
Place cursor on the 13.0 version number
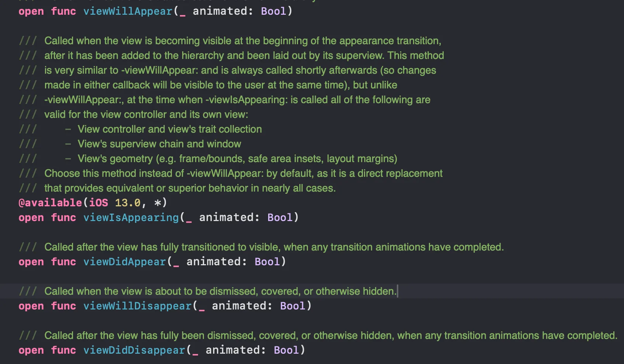click(x=128, y=203)
